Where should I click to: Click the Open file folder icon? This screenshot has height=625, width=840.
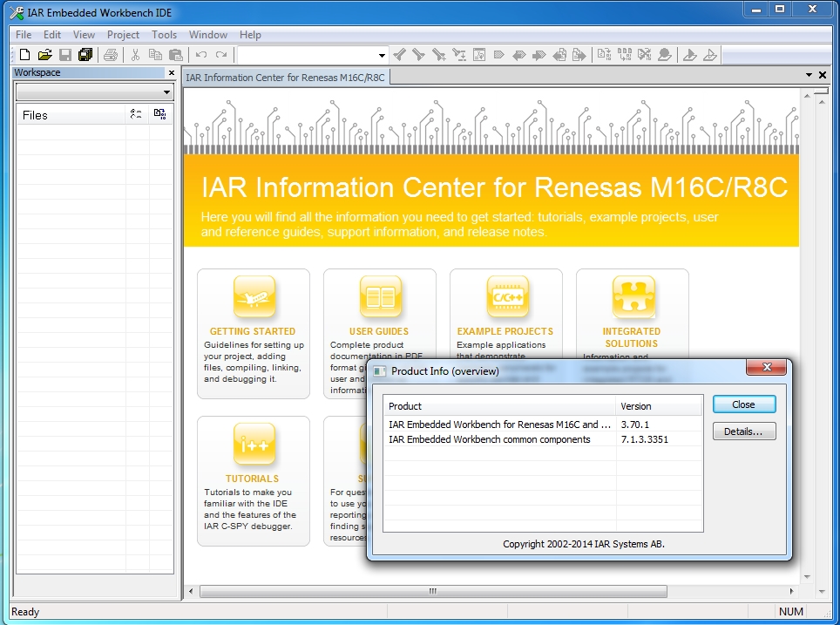tap(45, 55)
